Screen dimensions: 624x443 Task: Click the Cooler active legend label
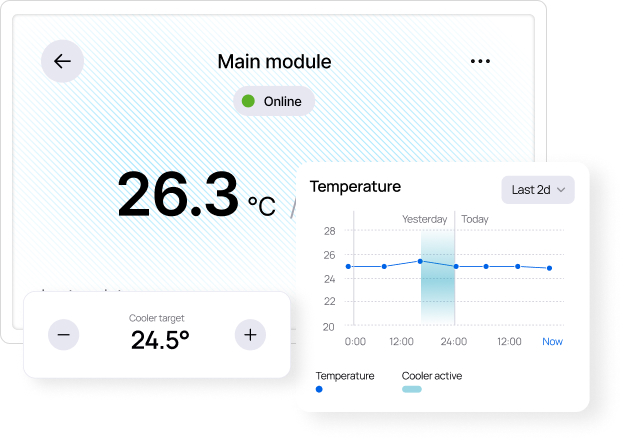pyautogui.click(x=432, y=376)
